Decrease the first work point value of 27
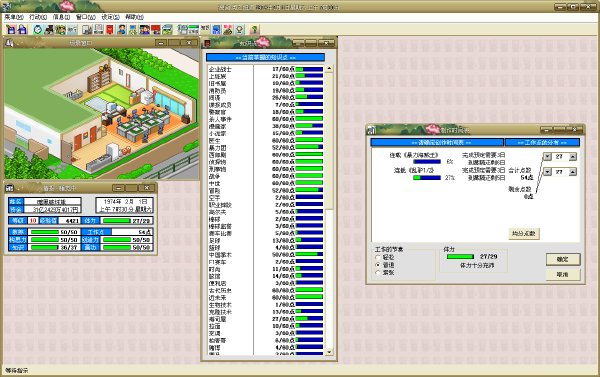 (x=547, y=157)
